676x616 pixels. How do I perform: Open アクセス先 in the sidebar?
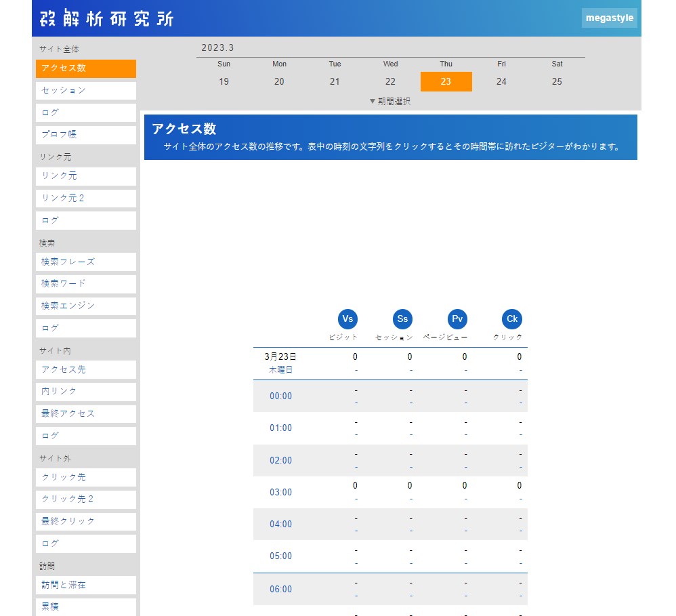point(86,370)
